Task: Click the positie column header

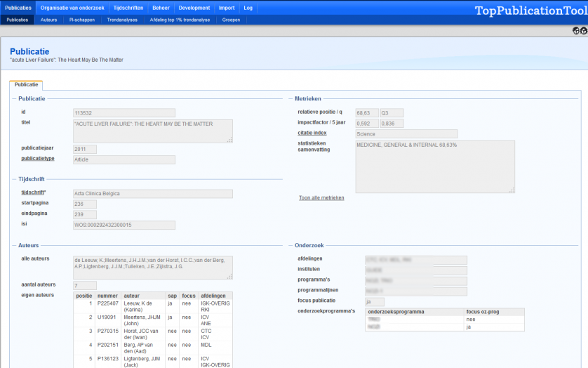Action: point(84,296)
